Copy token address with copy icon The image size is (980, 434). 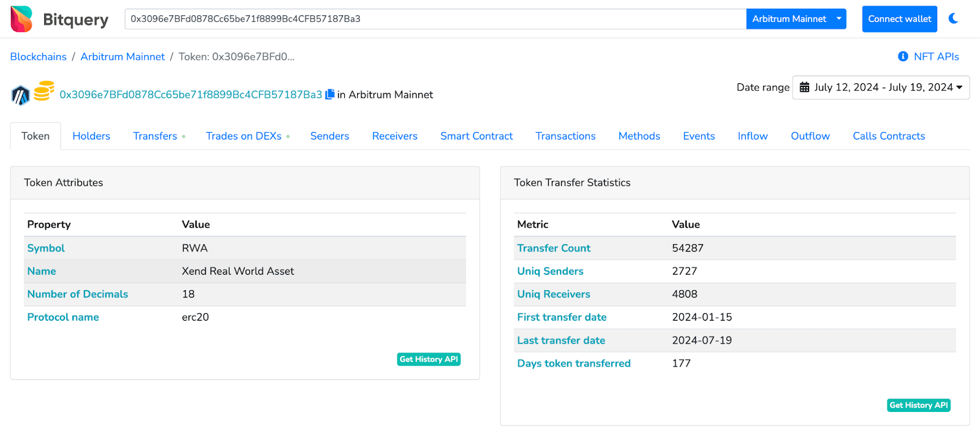[x=330, y=94]
